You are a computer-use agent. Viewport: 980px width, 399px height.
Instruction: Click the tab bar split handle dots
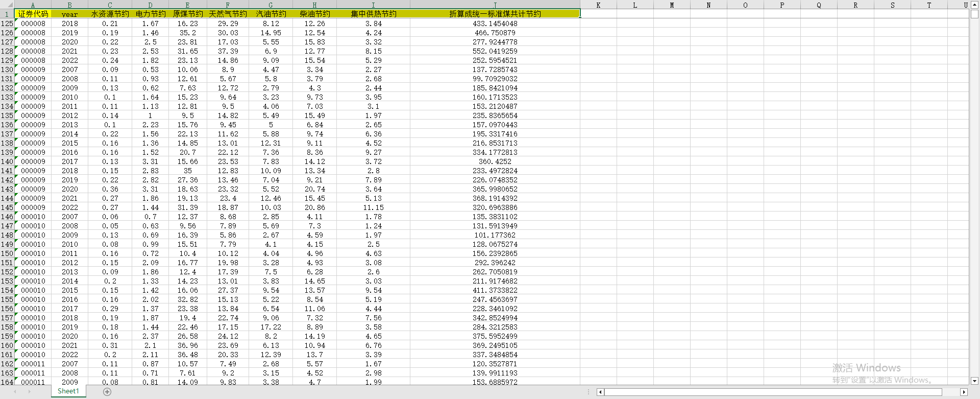(589, 392)
